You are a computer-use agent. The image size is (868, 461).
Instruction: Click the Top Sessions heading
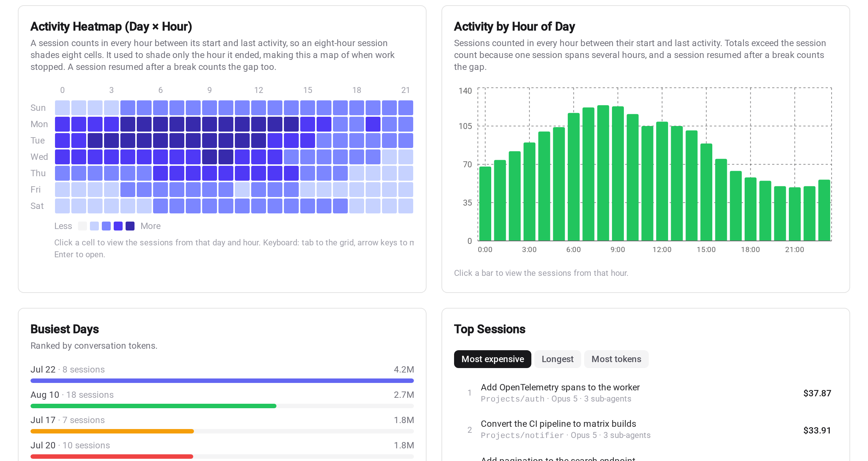pos(490,329)
